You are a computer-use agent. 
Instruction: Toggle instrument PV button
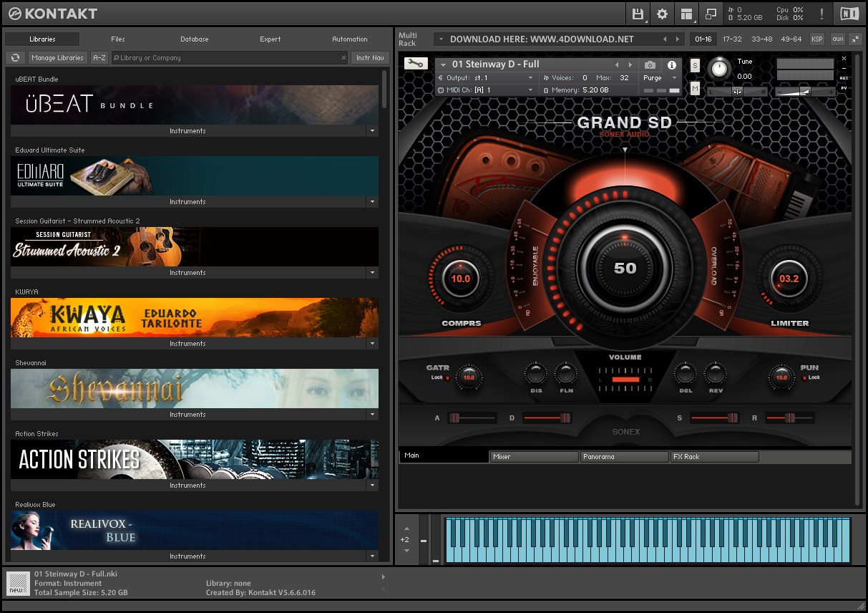point(844,87)
